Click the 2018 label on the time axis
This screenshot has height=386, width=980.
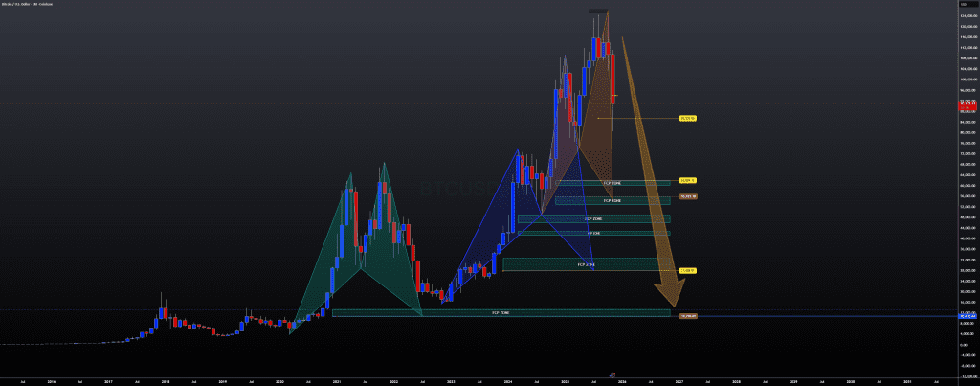(x=166, y=380)
